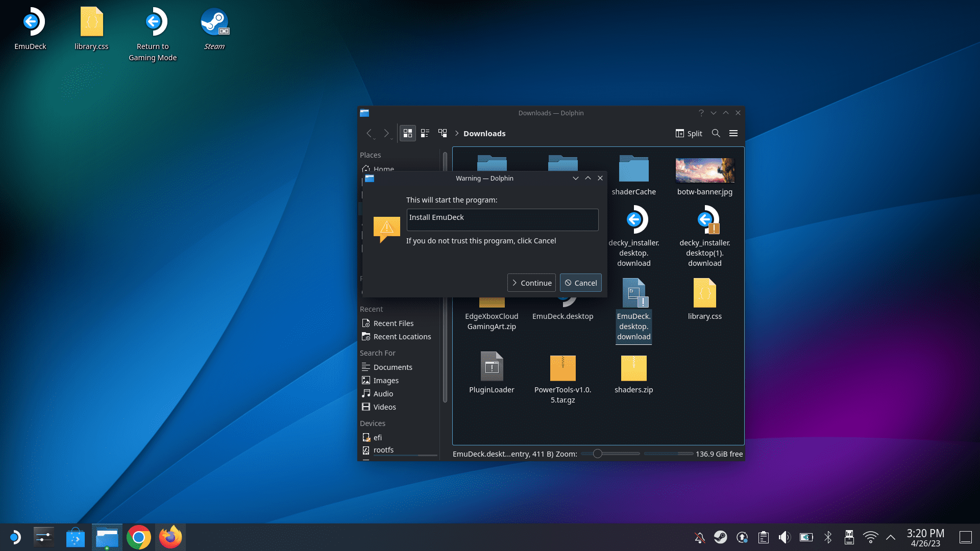980x551 pixels.
Task: Open the system updates tray icon
Action: (x=742, y=537)
